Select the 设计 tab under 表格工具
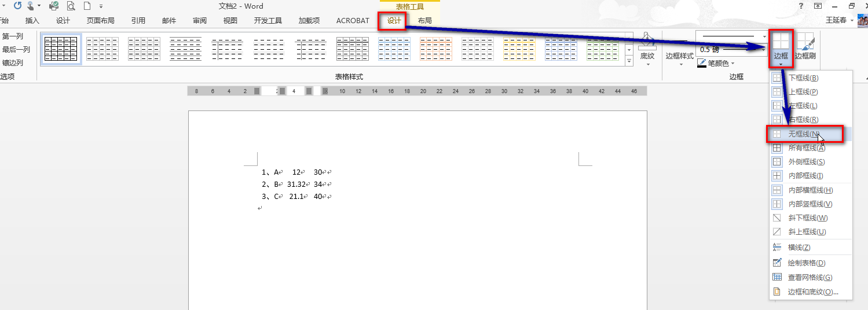868x310 pixels. [x=394, y=20]
